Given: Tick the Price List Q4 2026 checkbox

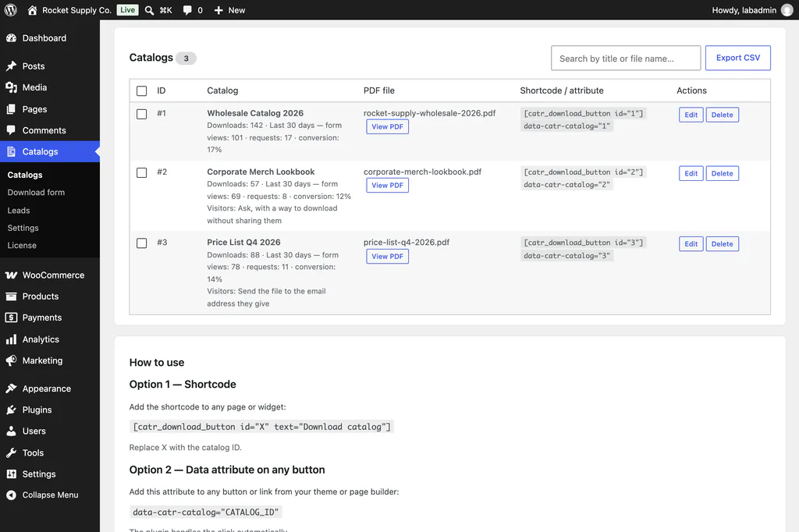Looking at the screenshot, I should (142, 243).
